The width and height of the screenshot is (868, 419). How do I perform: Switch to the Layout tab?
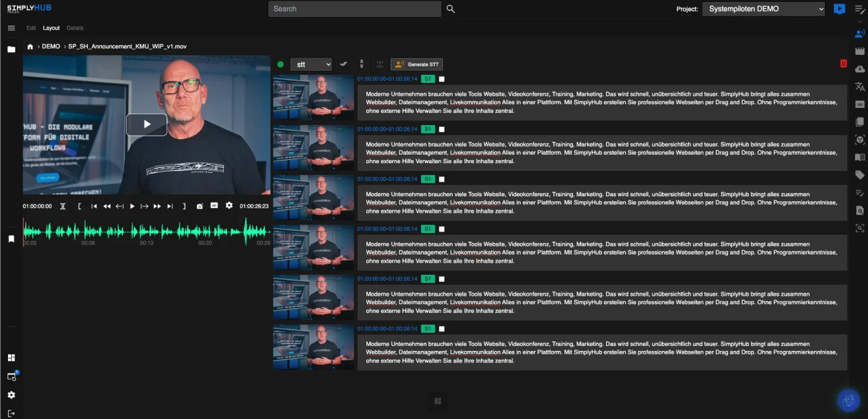52,28
